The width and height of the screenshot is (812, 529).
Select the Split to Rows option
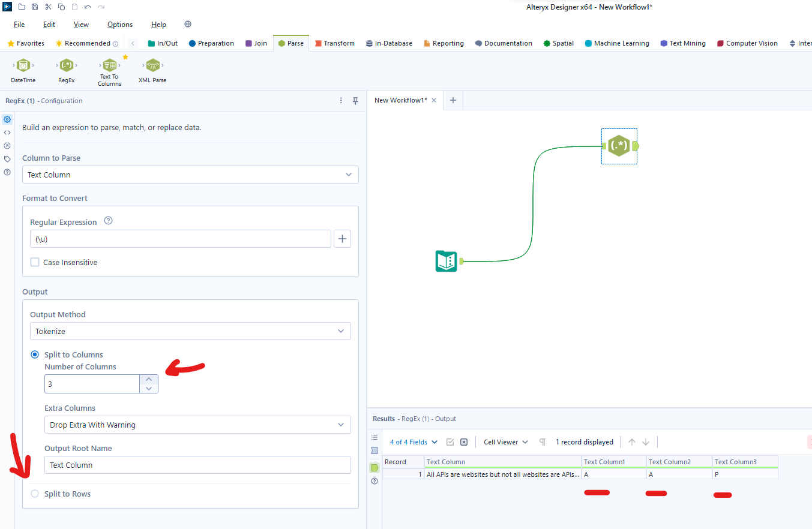35,494
